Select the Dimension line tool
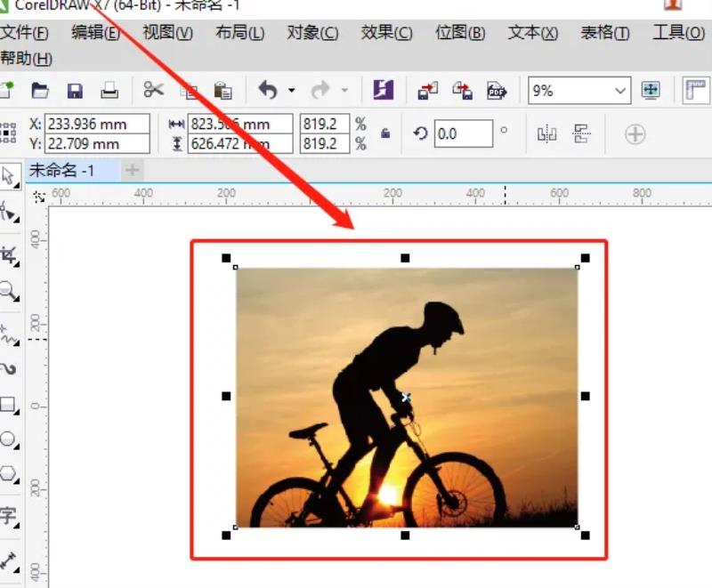 [x=10, y=561]
